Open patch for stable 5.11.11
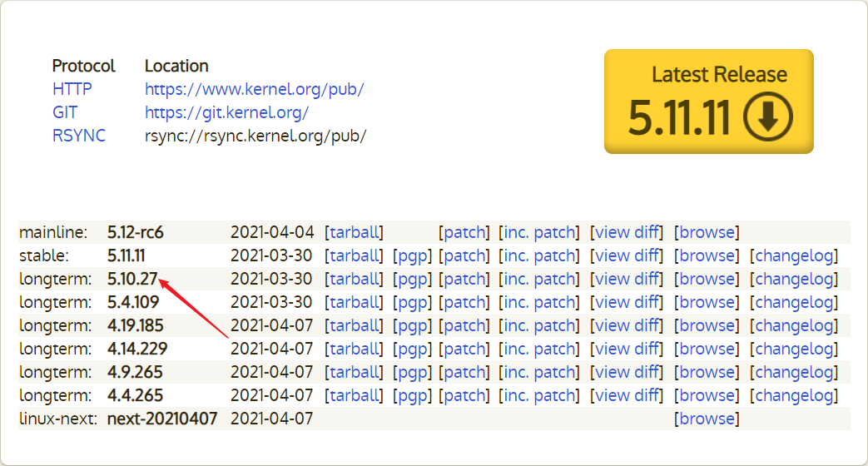868x466 pixels. 464,255
